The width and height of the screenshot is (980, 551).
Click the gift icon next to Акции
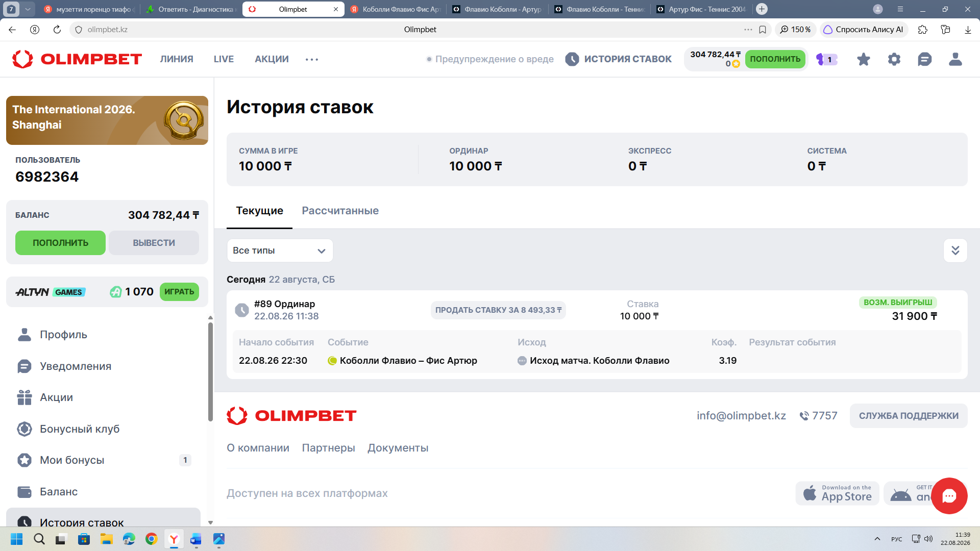click(24, 397)
